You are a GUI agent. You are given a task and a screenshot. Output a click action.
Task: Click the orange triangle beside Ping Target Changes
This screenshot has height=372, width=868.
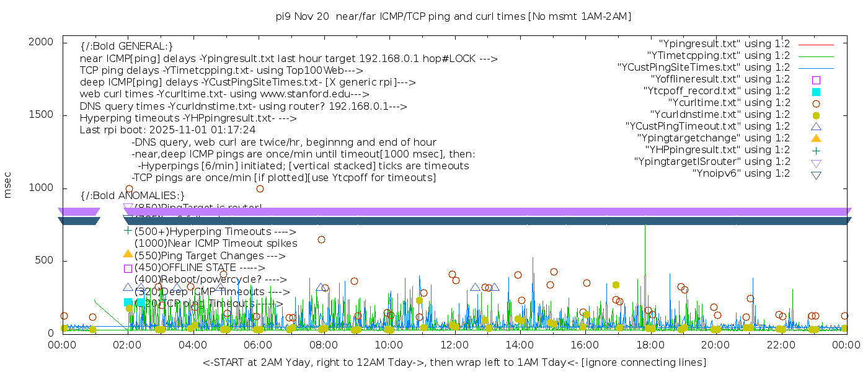(128, 254)
